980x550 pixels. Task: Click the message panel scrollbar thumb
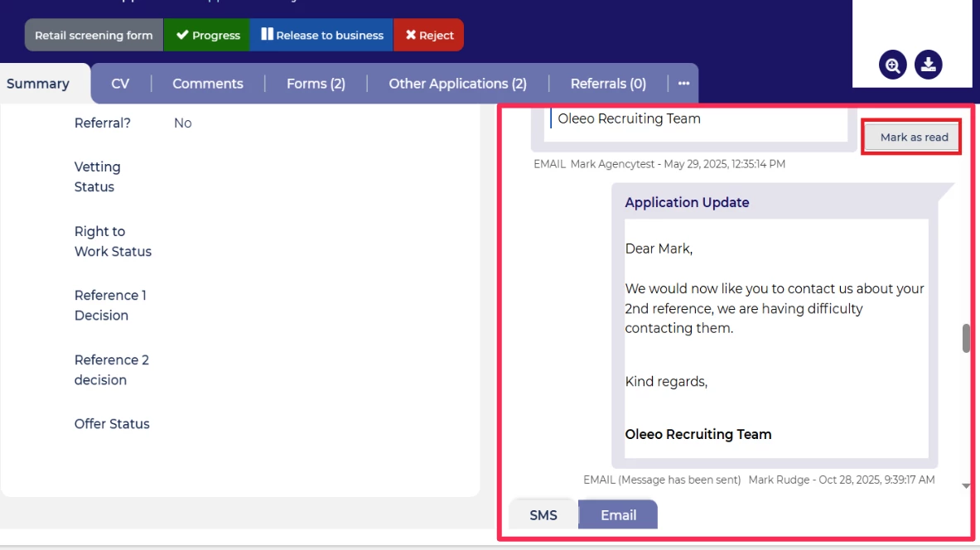(x=966, y=338)
